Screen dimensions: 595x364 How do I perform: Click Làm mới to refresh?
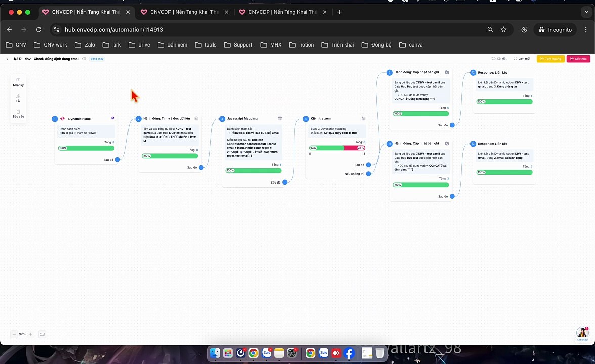point(522,59)
